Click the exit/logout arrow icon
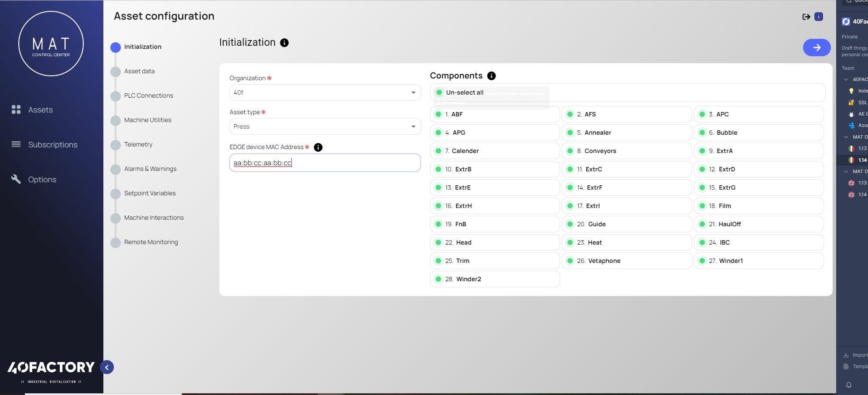The image size is (868, 395). pos(806,17)
